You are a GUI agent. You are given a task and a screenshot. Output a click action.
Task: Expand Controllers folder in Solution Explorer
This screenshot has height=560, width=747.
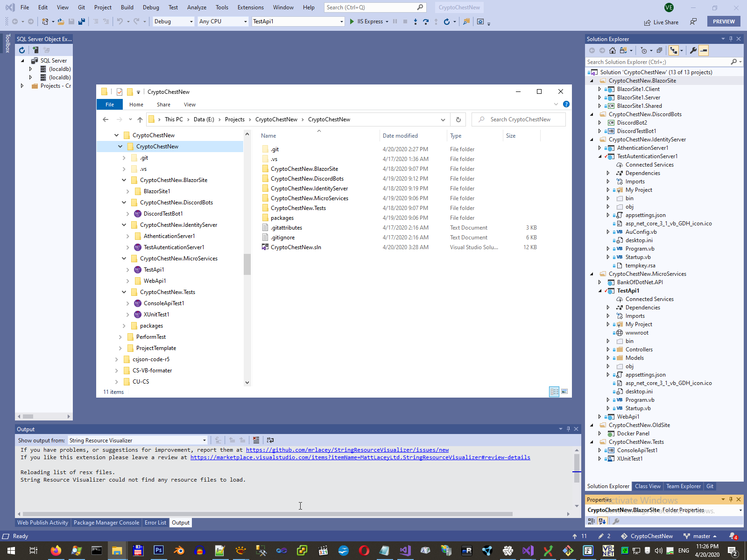click(608, 350)
